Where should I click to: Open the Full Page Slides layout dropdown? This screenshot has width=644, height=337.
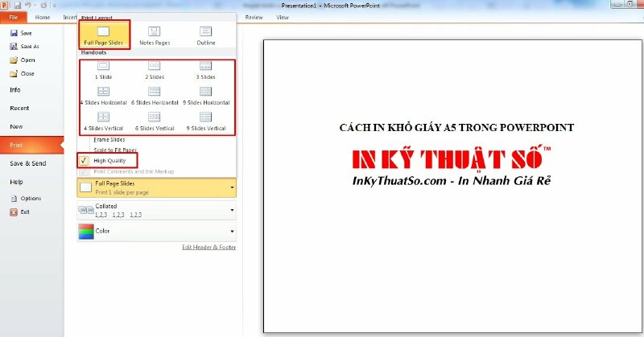coord(156,187)
